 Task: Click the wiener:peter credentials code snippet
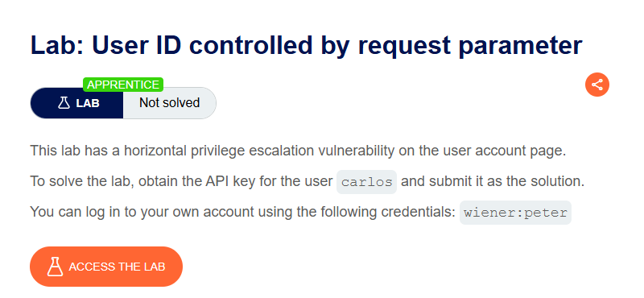click(x=515, y=213)
